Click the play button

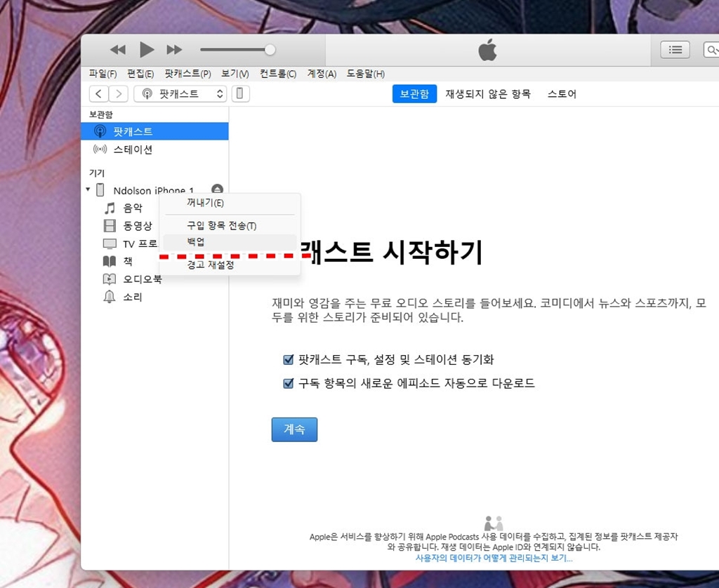click(147, 50)
